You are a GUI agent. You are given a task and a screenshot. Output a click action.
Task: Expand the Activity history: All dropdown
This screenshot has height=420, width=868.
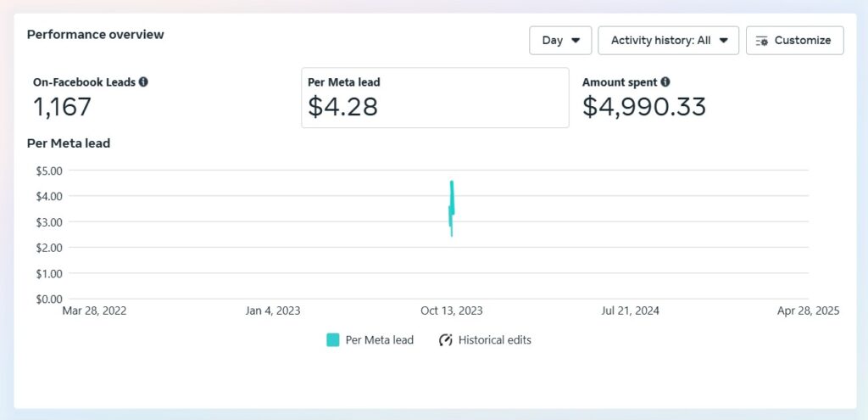668,41
